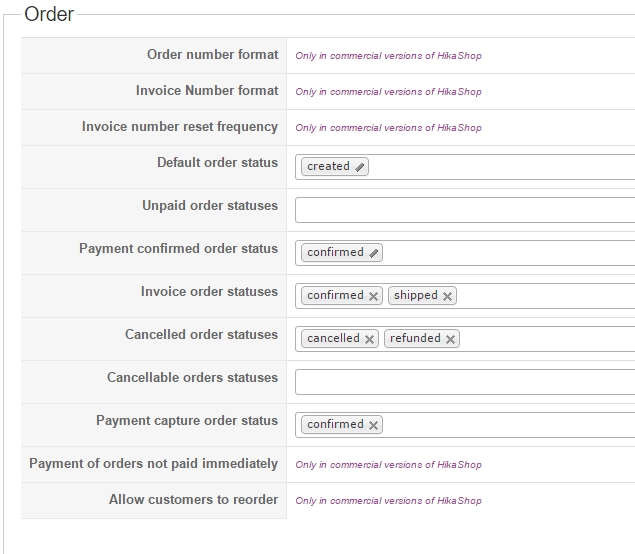
Task: Click the Cancellable orders statuses field
Action: click(x=465, y=382)
